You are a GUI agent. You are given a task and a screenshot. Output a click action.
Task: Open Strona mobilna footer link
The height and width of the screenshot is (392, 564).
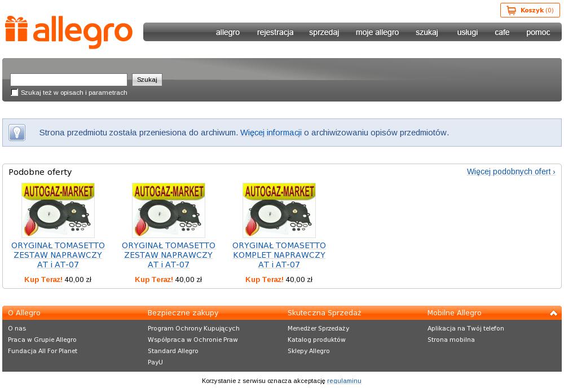click(x=451, y=340)
